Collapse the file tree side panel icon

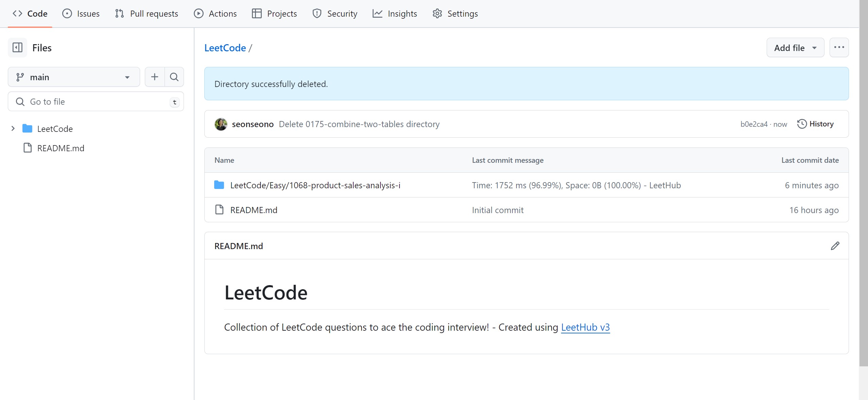click(x=17, y=48)
